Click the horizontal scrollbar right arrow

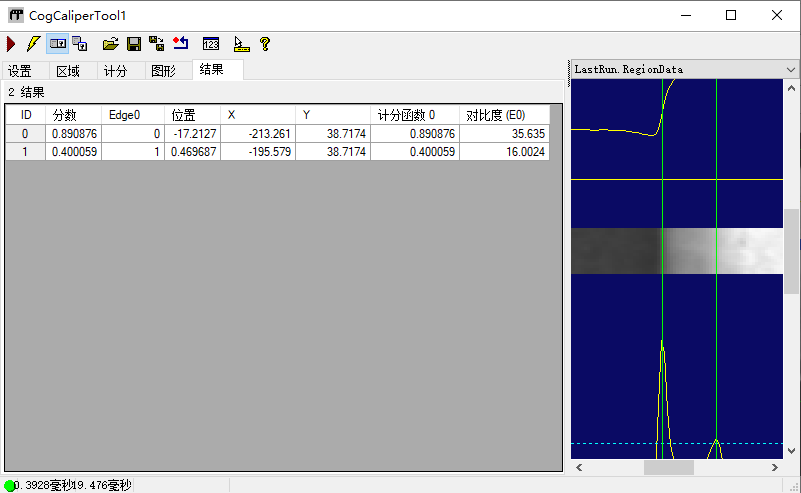[x=776, y=467]
